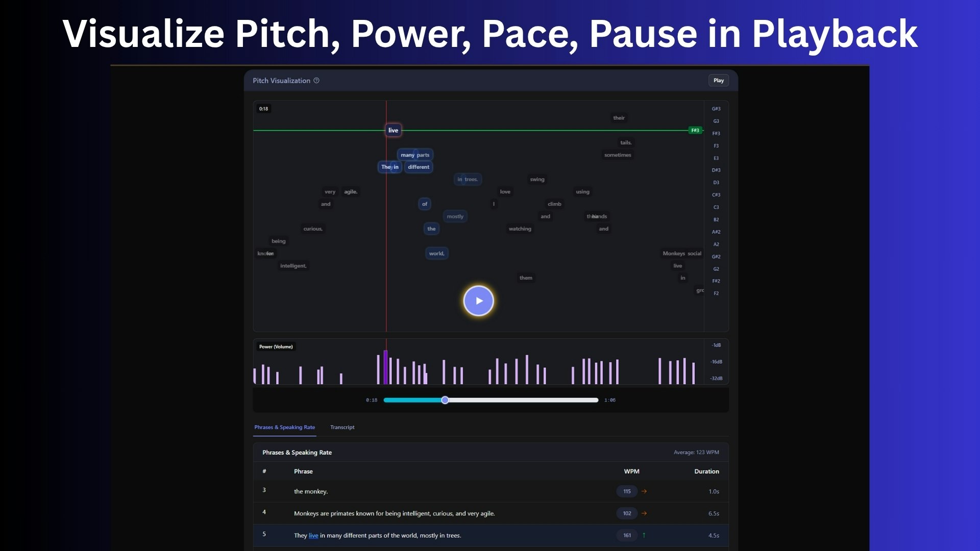Switch to the Transcript tab
Screen dimensions: 980x551
point(342,428)
